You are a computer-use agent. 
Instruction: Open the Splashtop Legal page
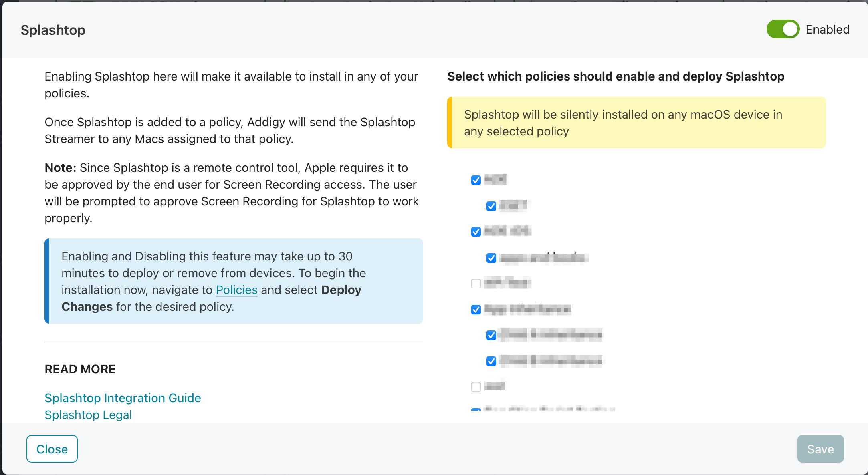[88, 415]
